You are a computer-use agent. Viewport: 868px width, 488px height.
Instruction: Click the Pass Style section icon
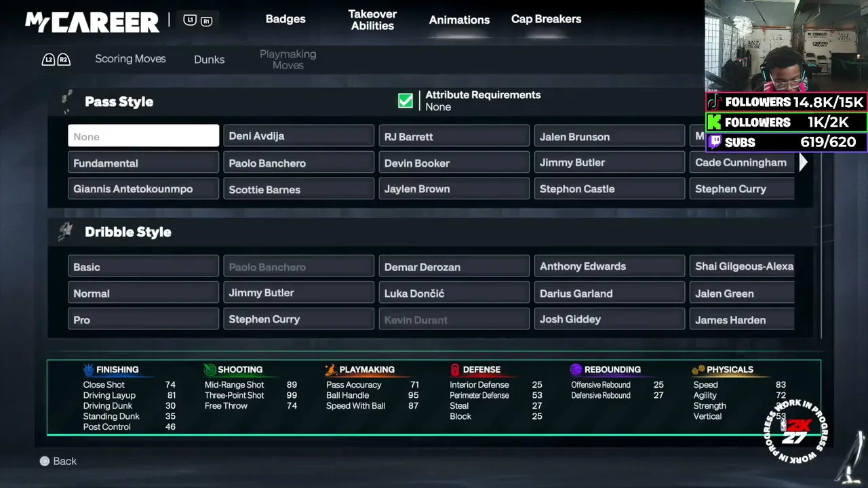point(66,102)
